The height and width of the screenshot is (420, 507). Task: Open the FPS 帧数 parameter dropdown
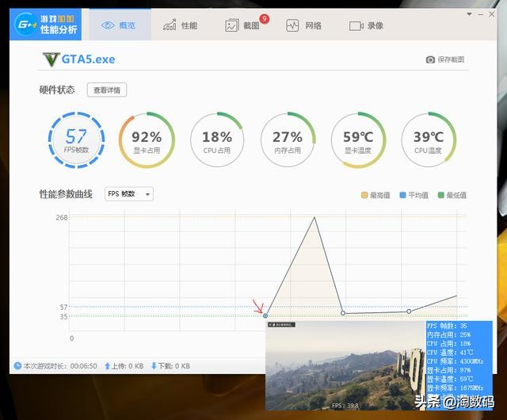point(128,194)
